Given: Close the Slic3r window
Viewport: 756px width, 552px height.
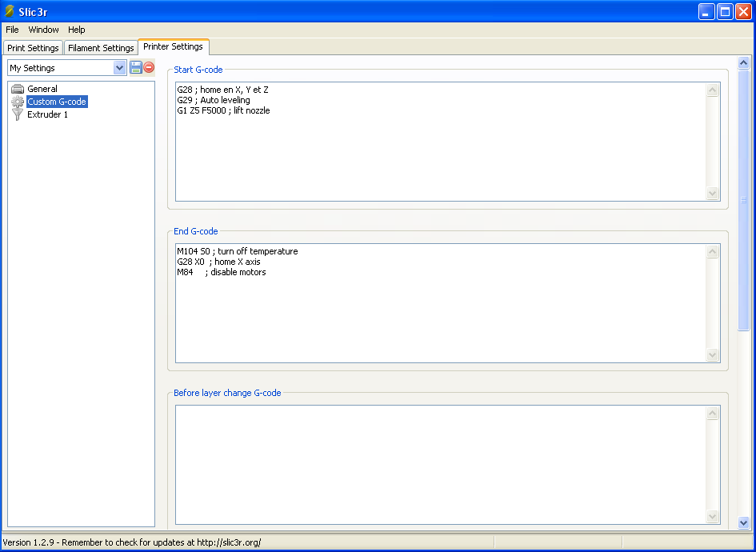Looking at the screenshot, I should click(743, 11).
